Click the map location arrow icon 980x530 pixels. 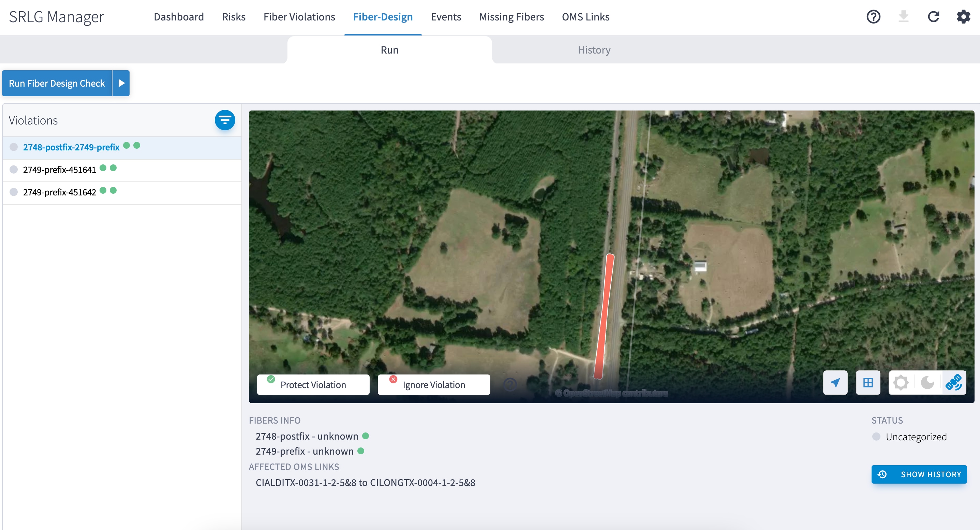[x=835, y=382]
